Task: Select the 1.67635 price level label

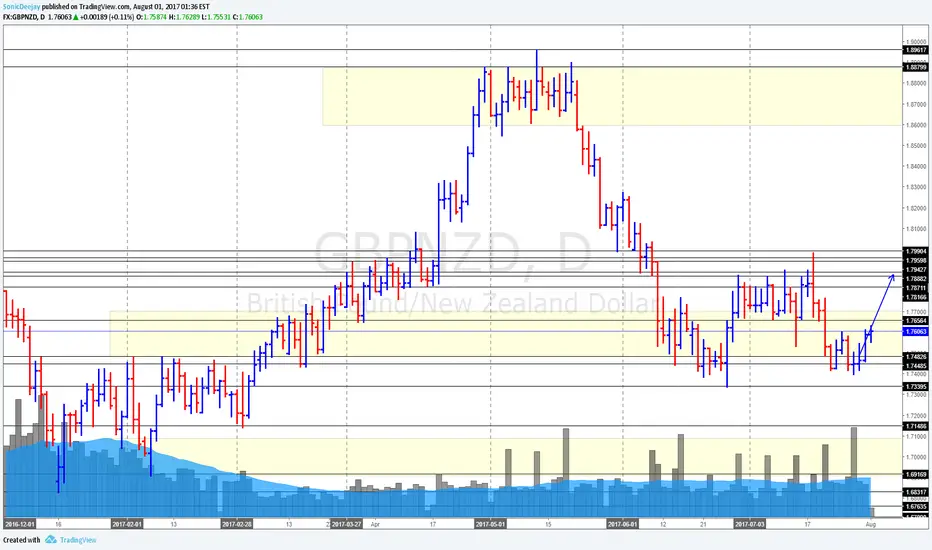Action: [915, 507]
